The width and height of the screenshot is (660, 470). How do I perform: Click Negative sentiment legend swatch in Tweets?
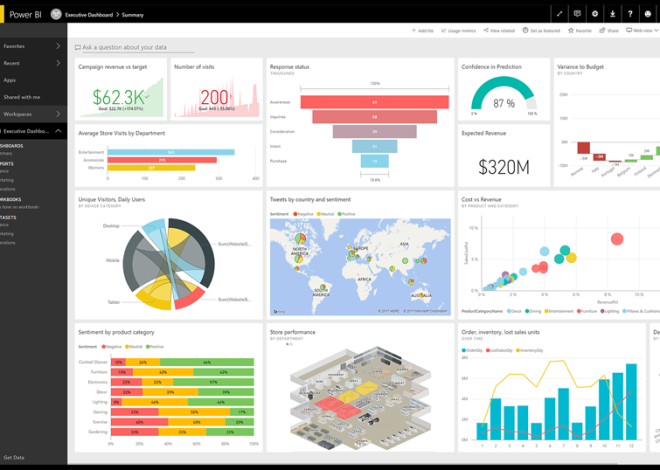[295, 214]
